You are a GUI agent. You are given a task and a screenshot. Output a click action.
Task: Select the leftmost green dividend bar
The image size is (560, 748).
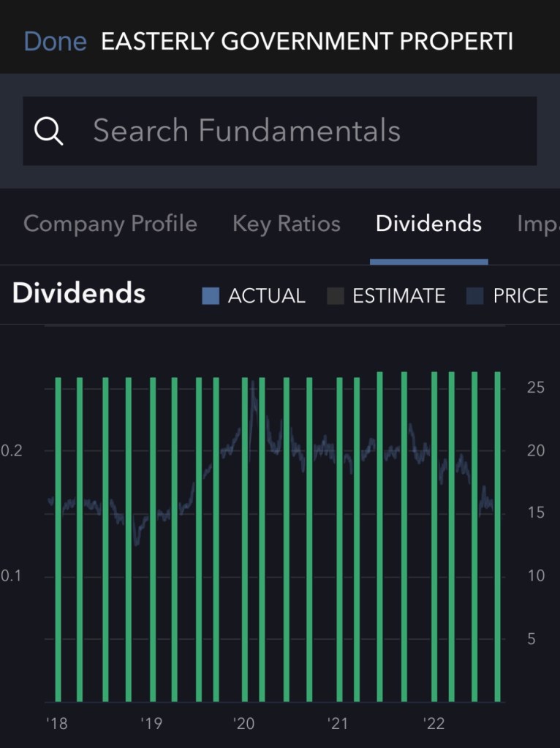(x=58, y=540)
